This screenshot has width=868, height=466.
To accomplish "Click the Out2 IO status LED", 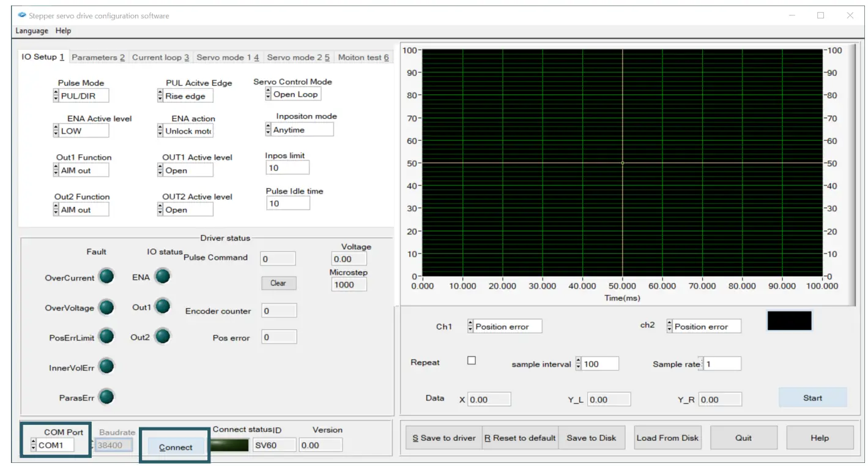I will point(162,336).
